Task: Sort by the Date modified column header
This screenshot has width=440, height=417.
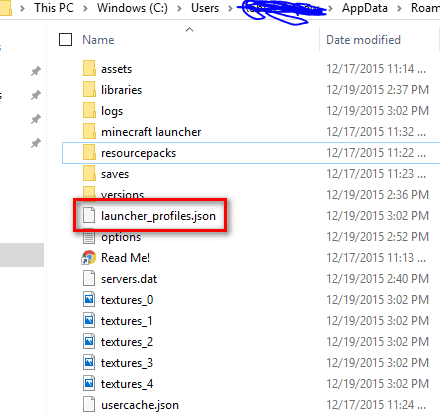Action: 363,40
